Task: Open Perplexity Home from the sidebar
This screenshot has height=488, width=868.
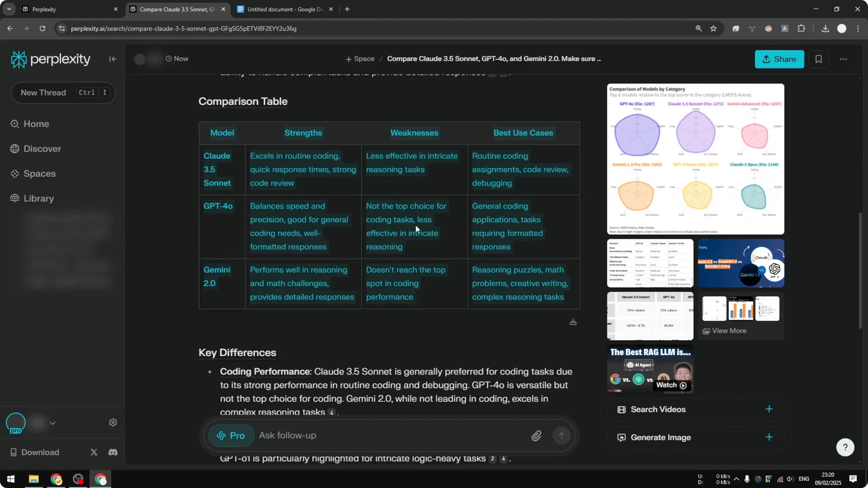Action: coord(37,124)
